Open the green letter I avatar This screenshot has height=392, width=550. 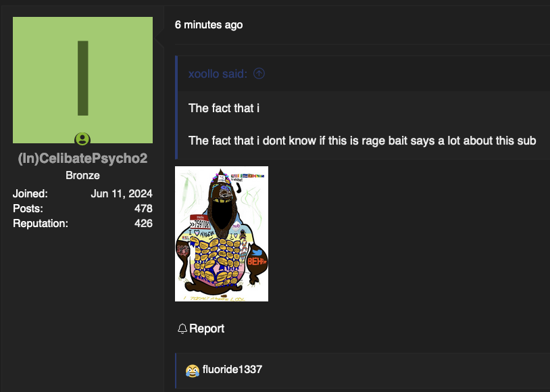83,80
